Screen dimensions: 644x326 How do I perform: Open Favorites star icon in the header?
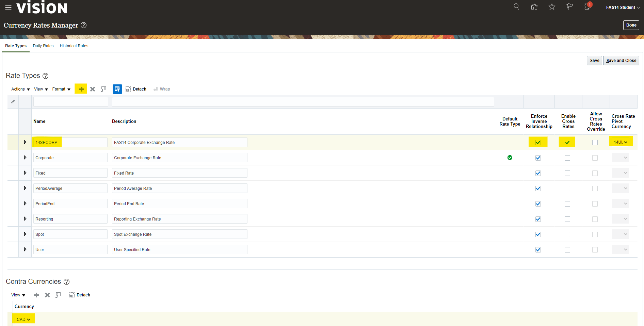[x=552, y=7]
